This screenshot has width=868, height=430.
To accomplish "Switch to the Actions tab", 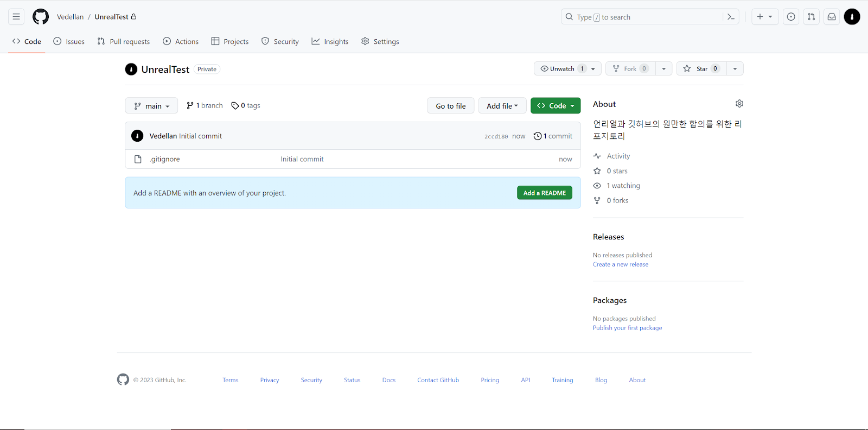I will point(181,41).
